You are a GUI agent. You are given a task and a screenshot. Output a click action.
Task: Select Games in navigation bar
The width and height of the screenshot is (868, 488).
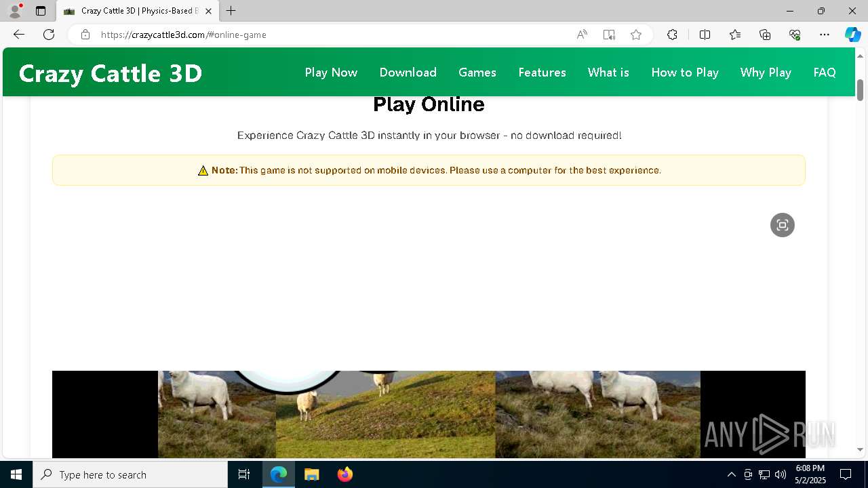[477, 73]
